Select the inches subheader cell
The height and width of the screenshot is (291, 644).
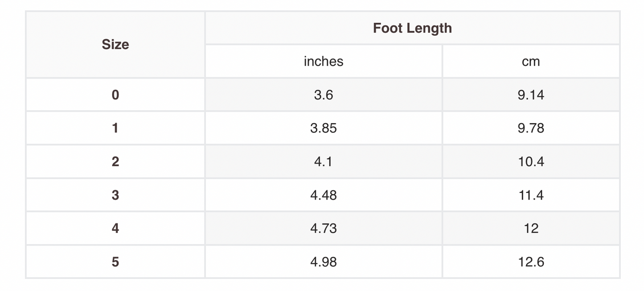(x=324, y=61)
